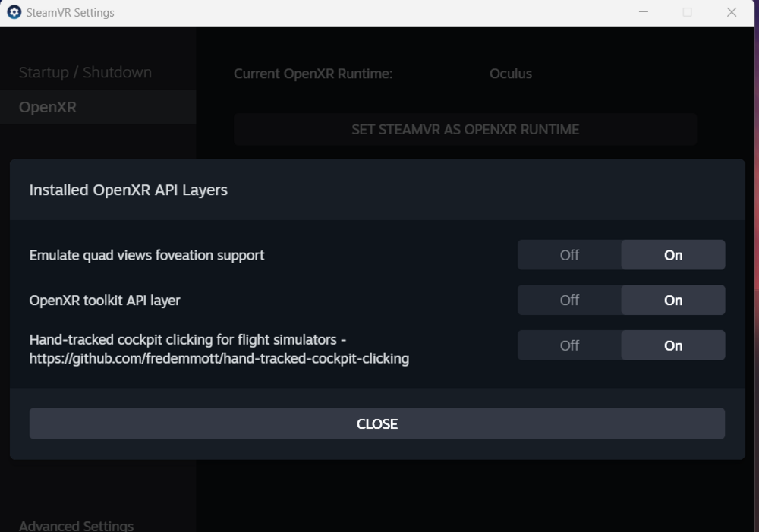
Task: Click the hand-tracked-cockpit-clicking GitHub URL text
Action: [219, 359]
